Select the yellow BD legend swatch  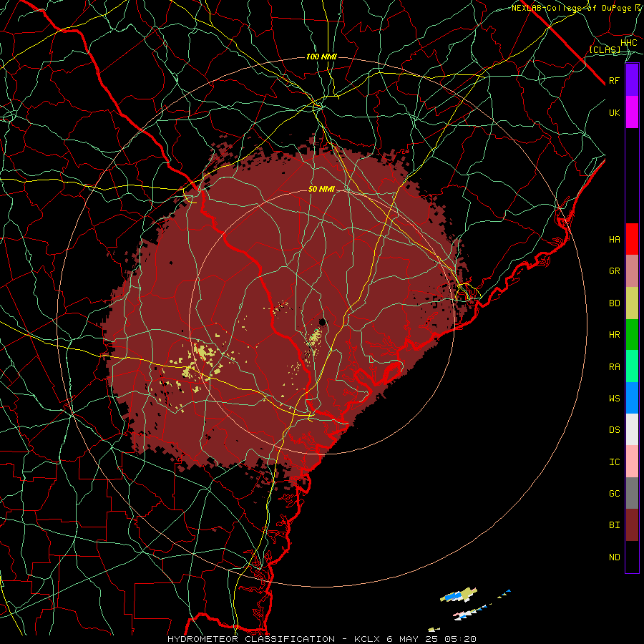pyautogui.click(x=632, y=303)
